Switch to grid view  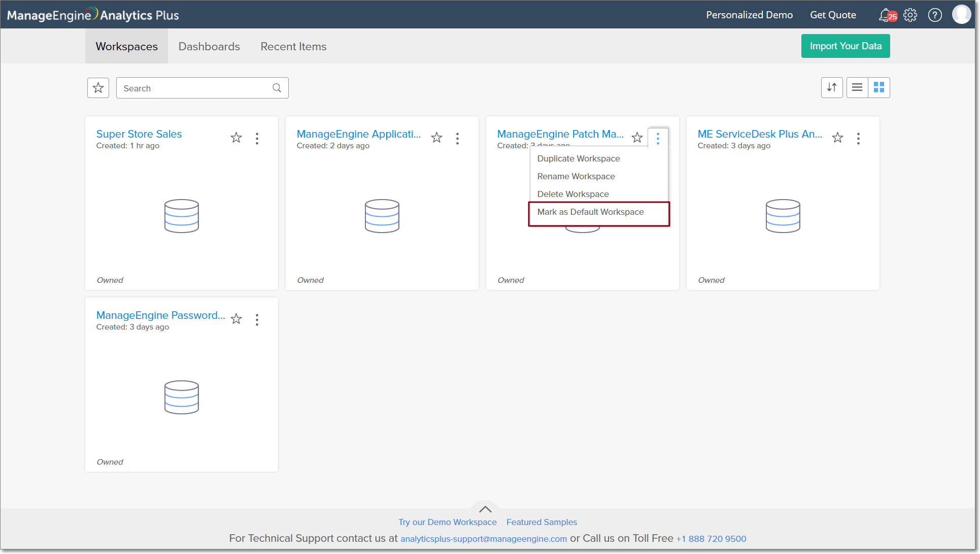(x=879, y=87)
